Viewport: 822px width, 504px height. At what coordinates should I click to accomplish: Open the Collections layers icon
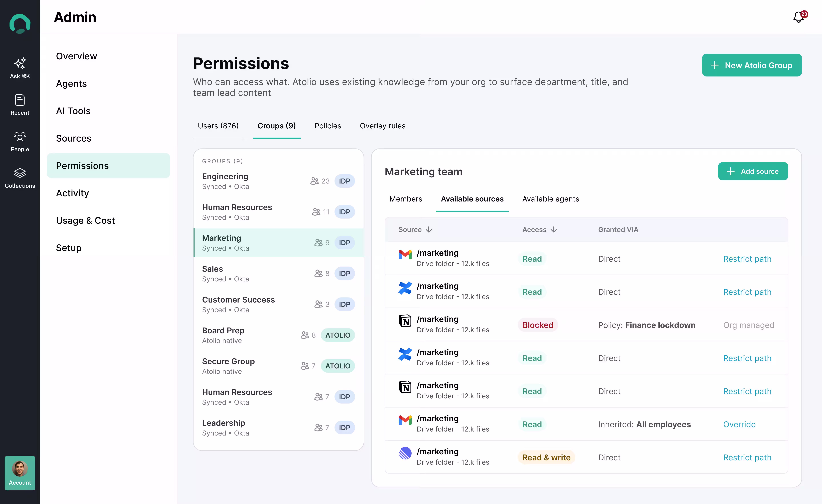20,173
